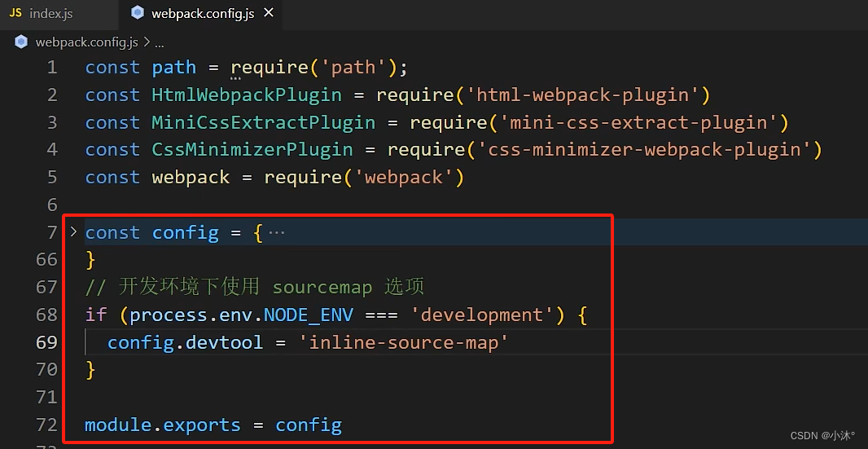The width and height of the screenshot is (868, 449).
Task: Open the webpack.config.js breadcrumb item
Action: click(x=87, y=42)
